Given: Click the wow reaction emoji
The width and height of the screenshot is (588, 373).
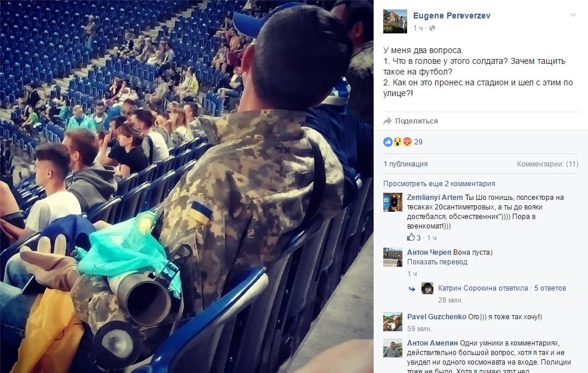Looking at the screenshot, I should pos(398,141).
